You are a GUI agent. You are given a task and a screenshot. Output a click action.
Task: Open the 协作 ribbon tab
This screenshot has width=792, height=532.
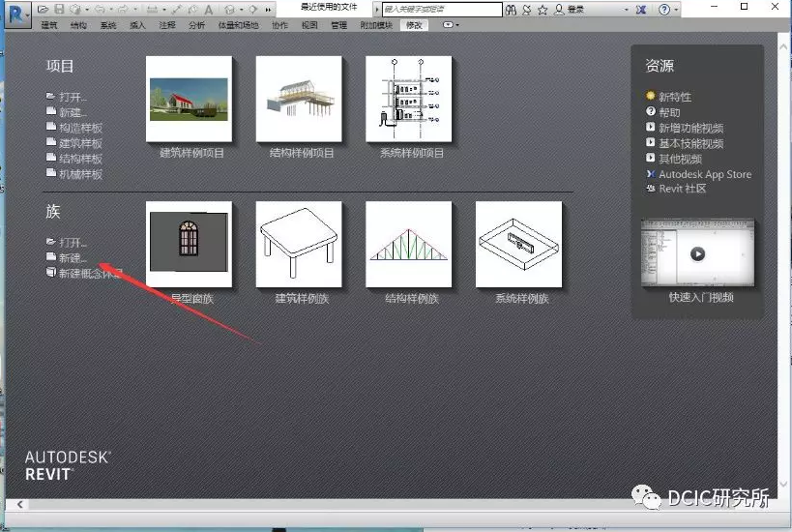point(279,25)
